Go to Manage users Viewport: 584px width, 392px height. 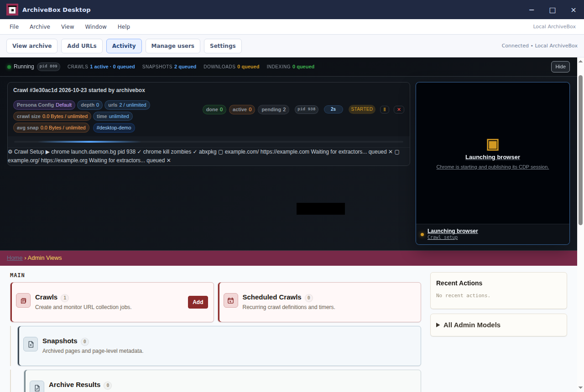[173, 46]
